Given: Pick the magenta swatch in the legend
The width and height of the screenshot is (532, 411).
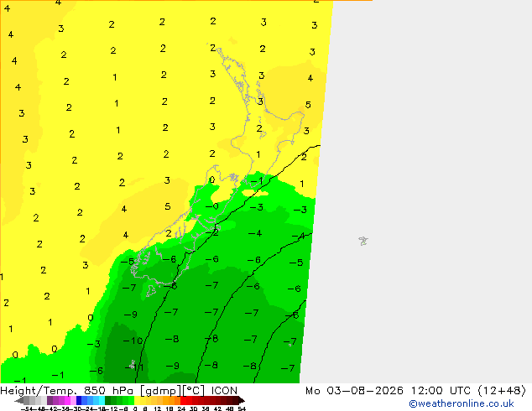Looking at the screenshot, I should (67, 400).
